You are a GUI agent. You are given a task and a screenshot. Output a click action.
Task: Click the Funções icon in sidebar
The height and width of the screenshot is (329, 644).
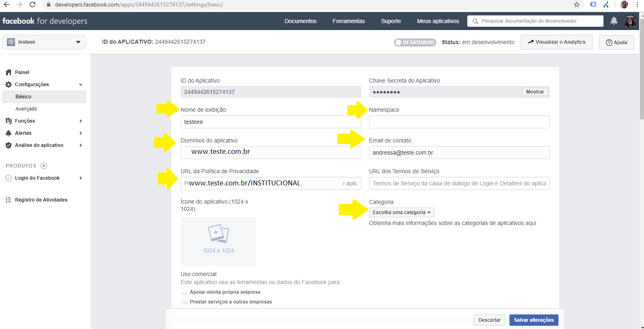pos(9,121)
